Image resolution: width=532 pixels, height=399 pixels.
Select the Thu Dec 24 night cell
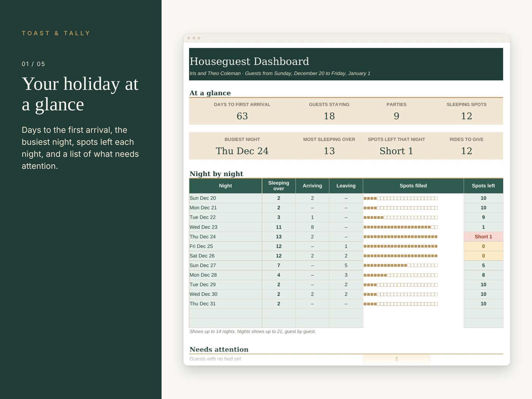click(225, 237)
